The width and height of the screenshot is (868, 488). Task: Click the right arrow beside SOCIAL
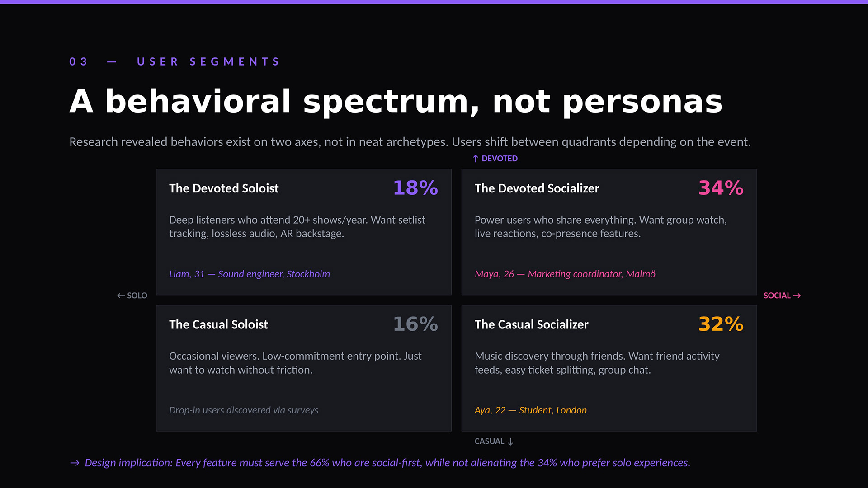797,296
